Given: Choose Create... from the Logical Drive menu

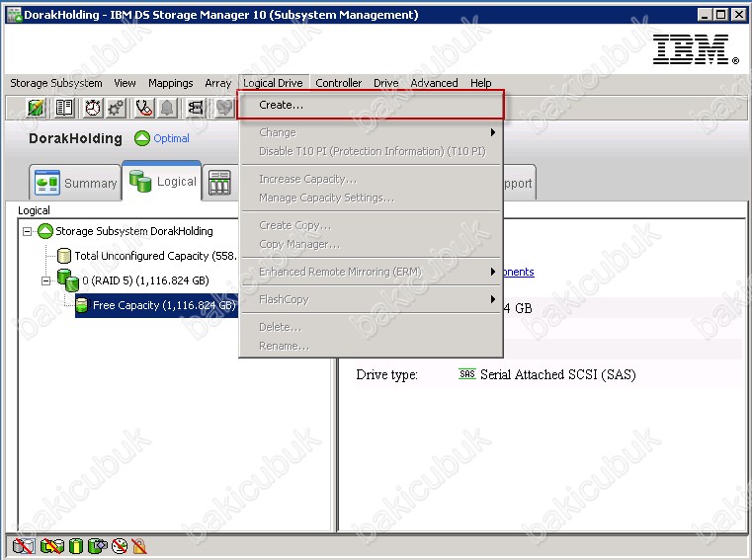Looking at the screenshot, I should 371,105.
